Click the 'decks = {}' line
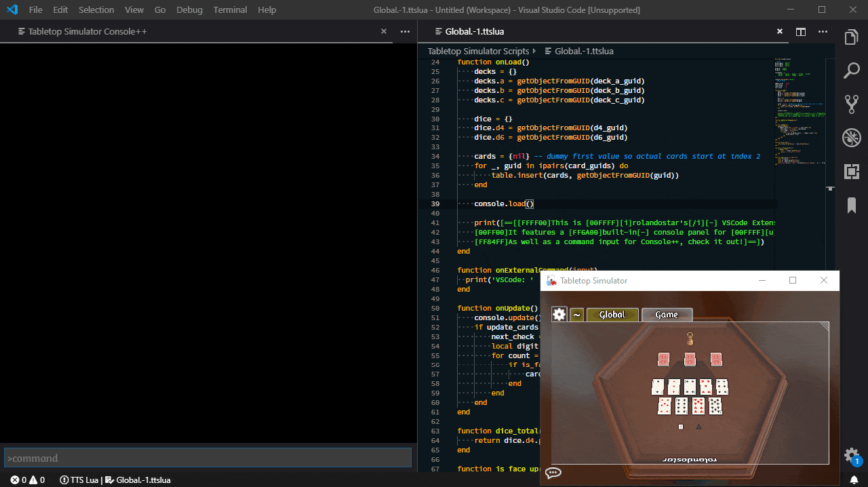The image size is (868, 487). click(495, 71)
